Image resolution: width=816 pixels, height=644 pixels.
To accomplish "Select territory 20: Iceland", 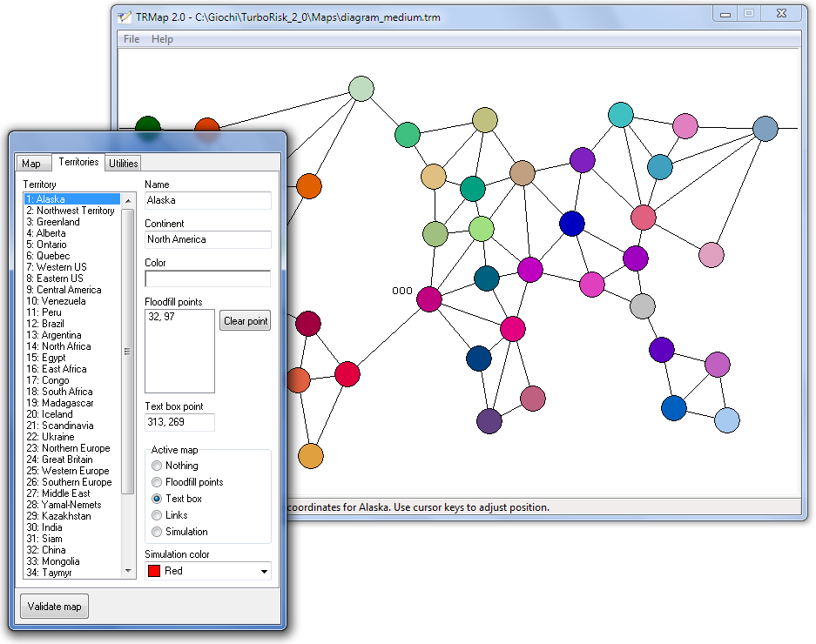I will point(72,414).
